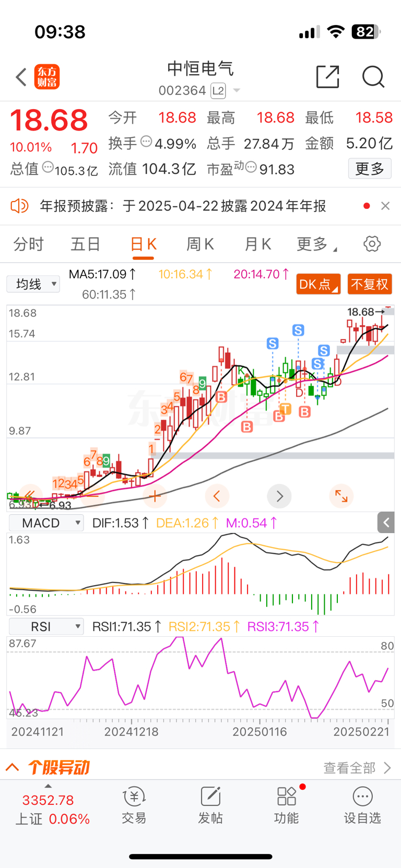Open the MACD indicator dropdown
The image size is (401, 868).
pos(46,523)
